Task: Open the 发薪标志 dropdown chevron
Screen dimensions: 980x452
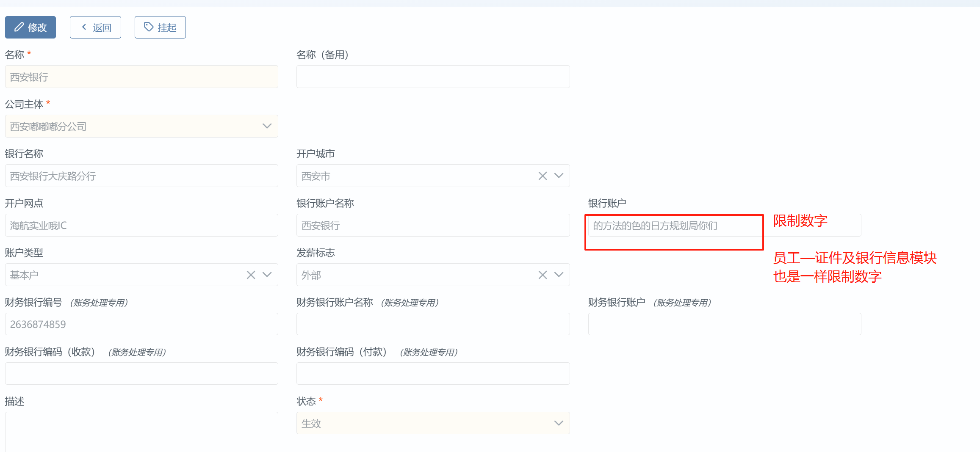Action: point(559,275)
